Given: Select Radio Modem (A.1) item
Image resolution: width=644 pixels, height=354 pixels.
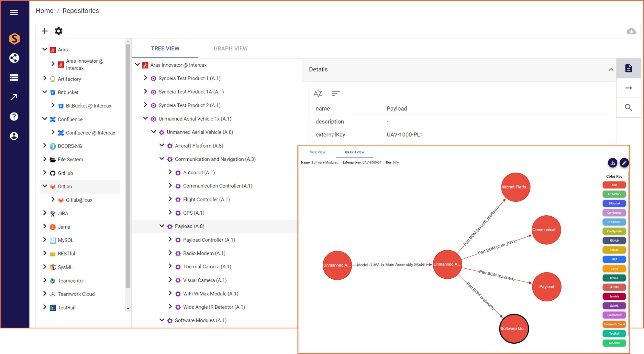Looking at the screenshot, I should click(204, 253).
